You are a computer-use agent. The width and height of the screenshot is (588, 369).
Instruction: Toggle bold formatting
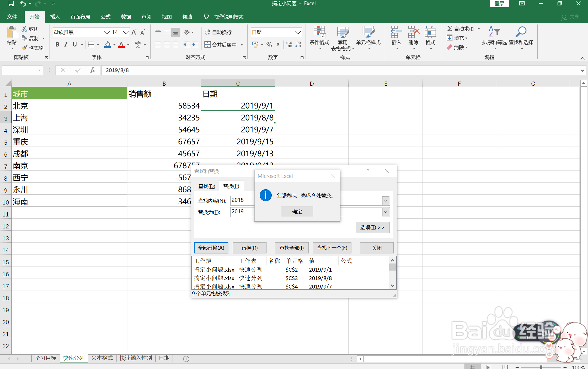pyautogui.click(x=57, y=45)
